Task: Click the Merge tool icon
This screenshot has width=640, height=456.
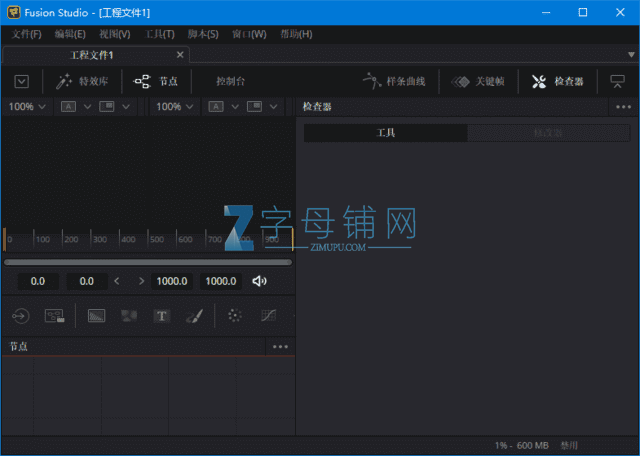Action: [129, 315]
